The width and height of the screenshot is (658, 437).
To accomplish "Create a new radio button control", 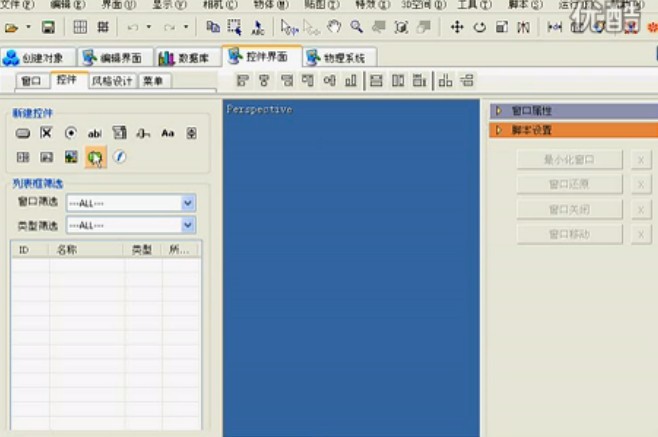I will coord(70,133).
